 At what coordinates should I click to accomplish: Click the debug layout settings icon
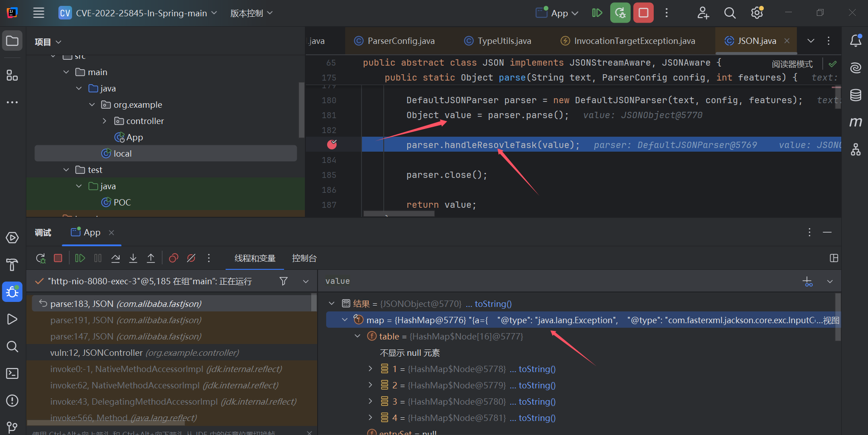tap(834, 258)
